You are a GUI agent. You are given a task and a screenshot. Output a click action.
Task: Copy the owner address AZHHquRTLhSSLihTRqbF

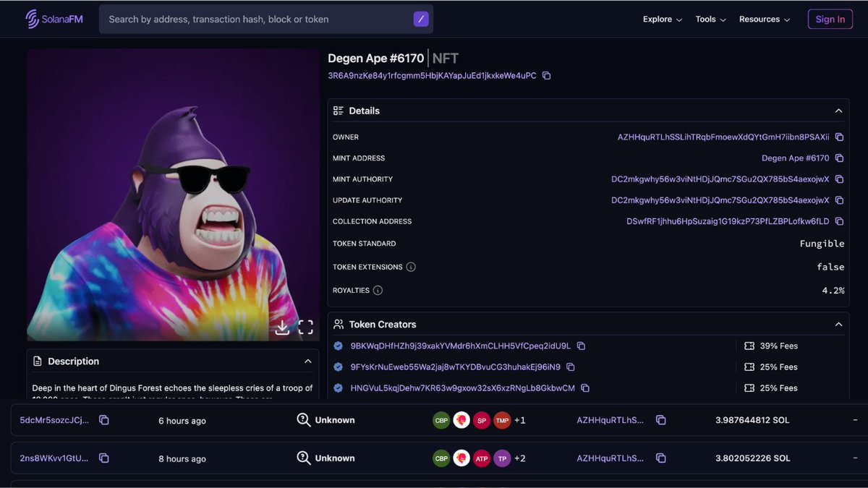[x=839, y=137]
